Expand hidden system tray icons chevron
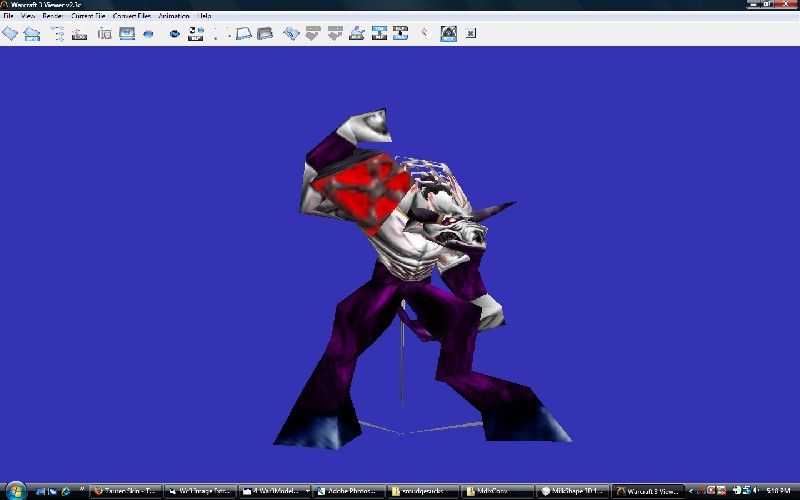 pos(691,491)
